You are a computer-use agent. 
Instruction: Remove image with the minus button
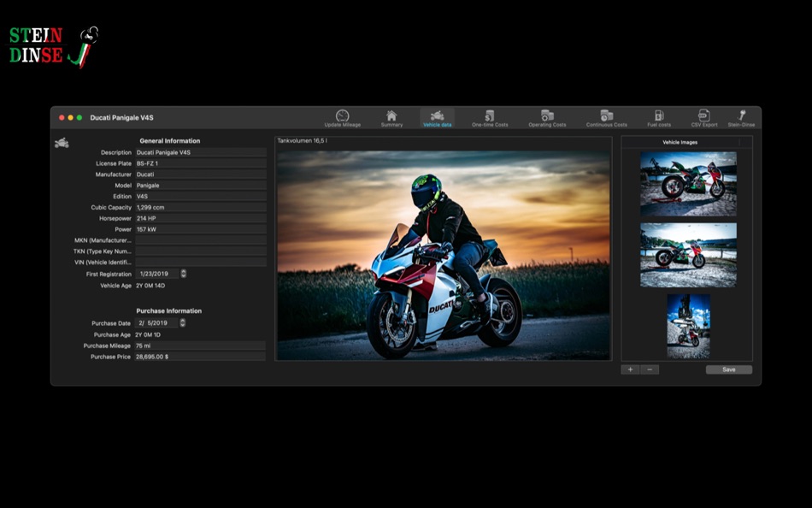click(x=650, y=369)
